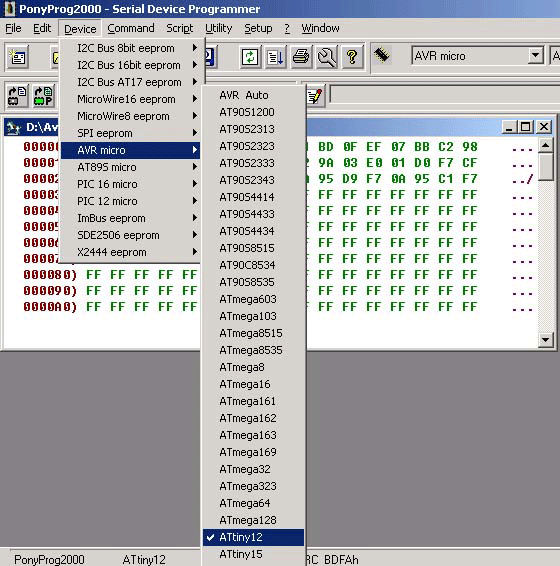Screen dimensions: 560x566
Task: Open the File menu
Action: point(13,28)
